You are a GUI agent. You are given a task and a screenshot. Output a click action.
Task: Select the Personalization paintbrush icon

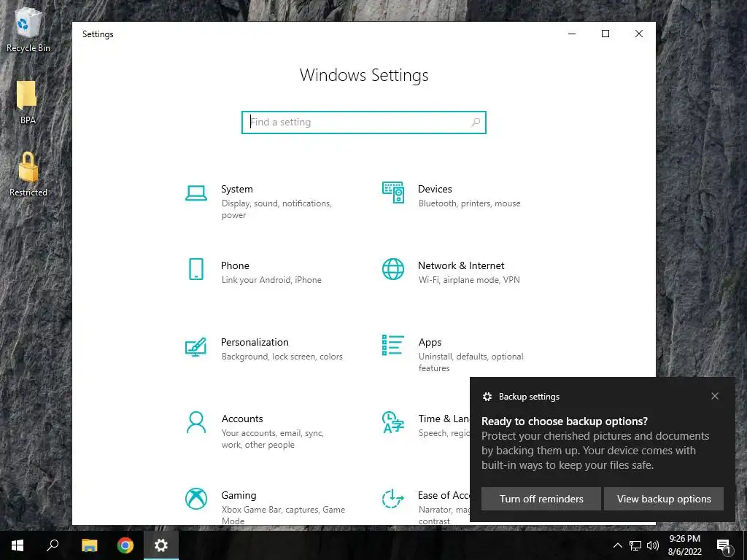click(x=196, y=346)
